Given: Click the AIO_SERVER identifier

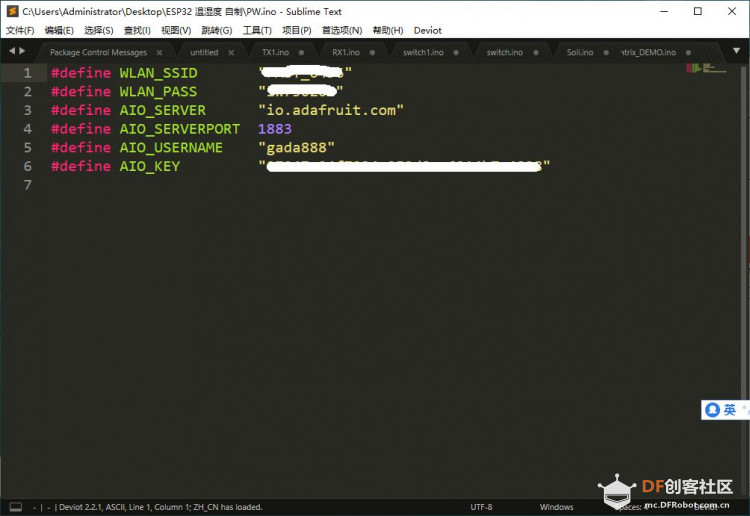Looking at the screenshot, I should click(x=163, y=110).
